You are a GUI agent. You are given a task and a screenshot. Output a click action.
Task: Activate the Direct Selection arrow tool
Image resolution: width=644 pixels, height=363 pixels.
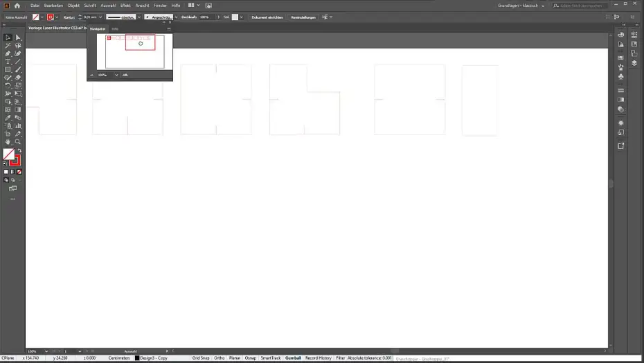coord(18,37)
